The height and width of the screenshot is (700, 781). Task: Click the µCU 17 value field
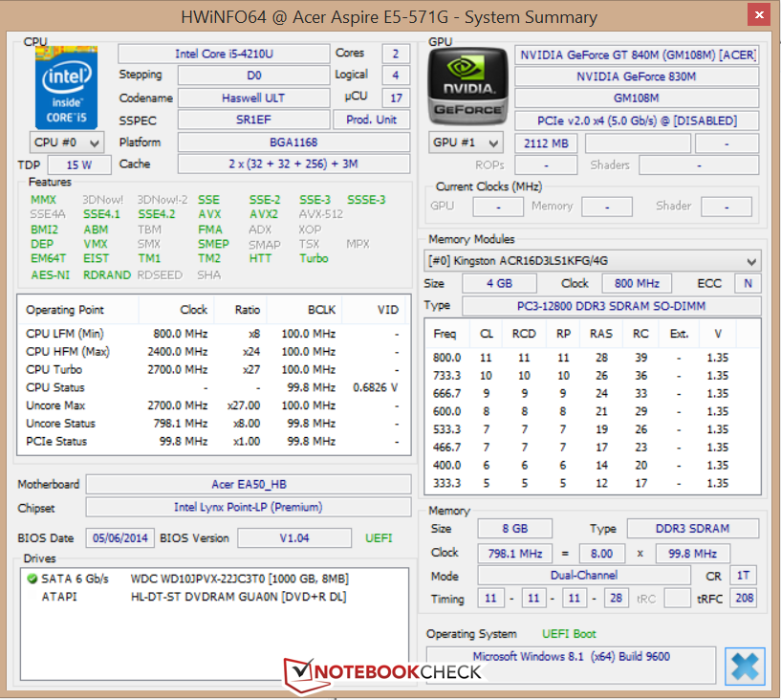[396, 98]
